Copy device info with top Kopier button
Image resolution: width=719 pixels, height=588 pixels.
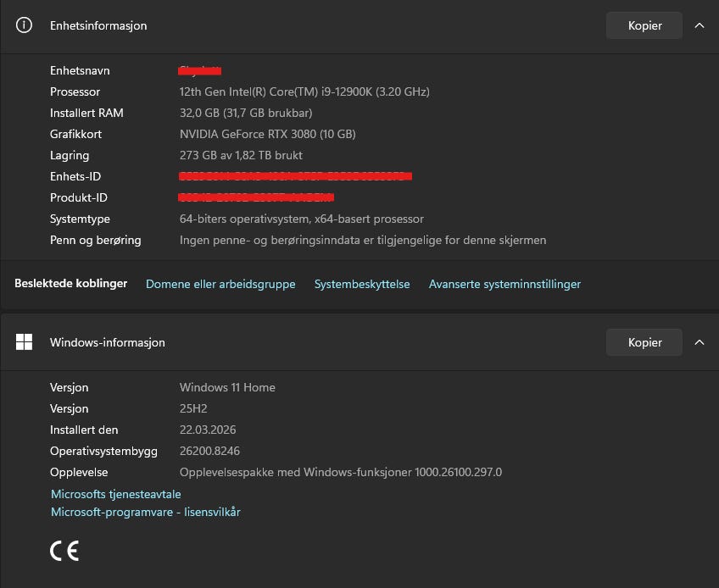(x=644, y=25)
